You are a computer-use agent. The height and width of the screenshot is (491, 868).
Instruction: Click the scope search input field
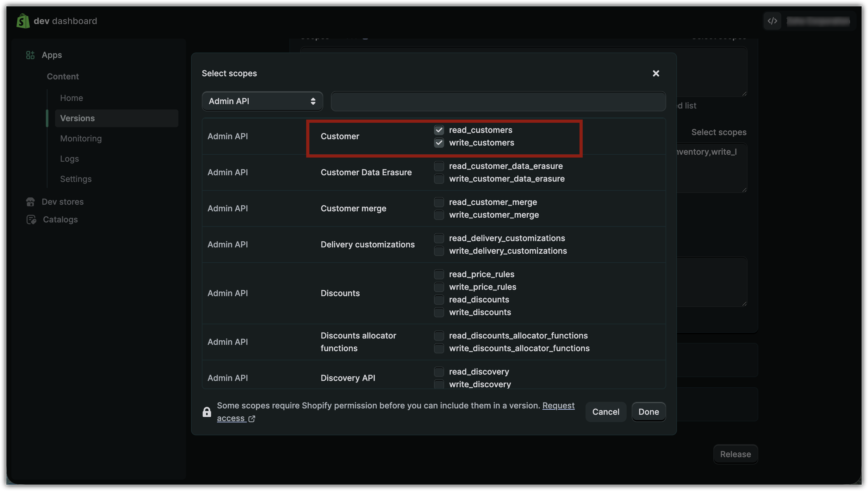498,101
